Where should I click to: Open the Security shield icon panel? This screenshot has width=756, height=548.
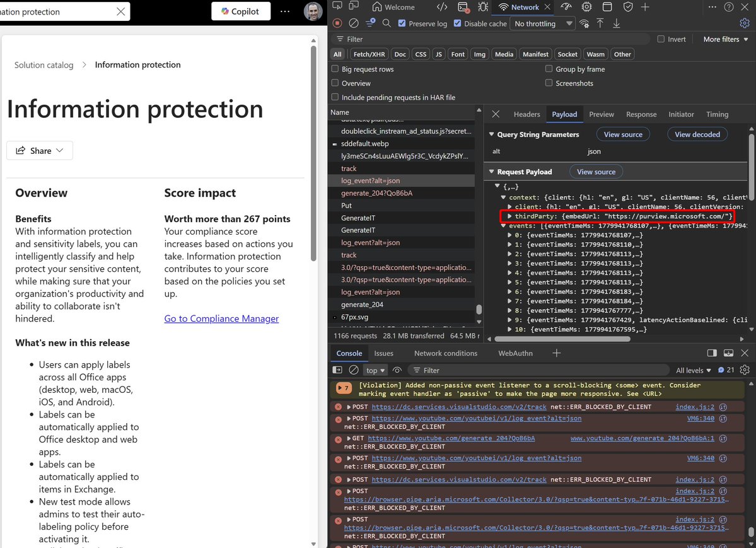click(628, 7)
